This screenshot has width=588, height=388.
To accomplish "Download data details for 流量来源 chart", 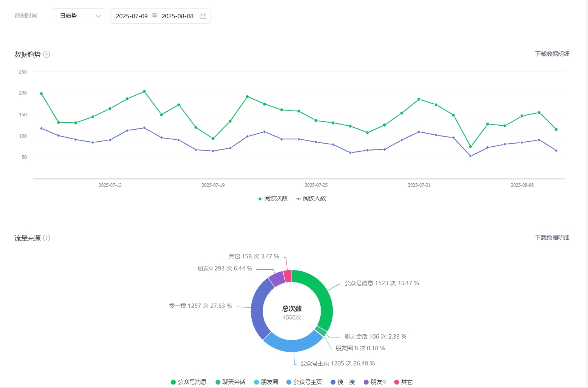I will [x=552, y=238].
